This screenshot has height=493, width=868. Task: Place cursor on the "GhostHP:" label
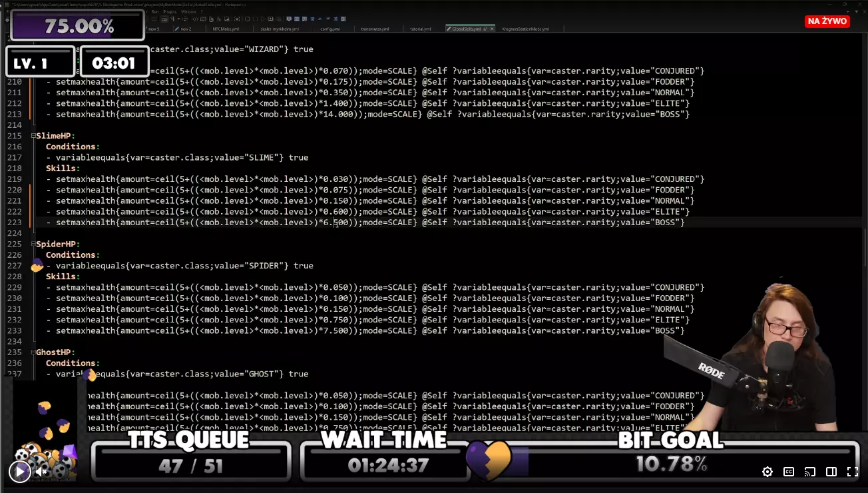point(56,352)
